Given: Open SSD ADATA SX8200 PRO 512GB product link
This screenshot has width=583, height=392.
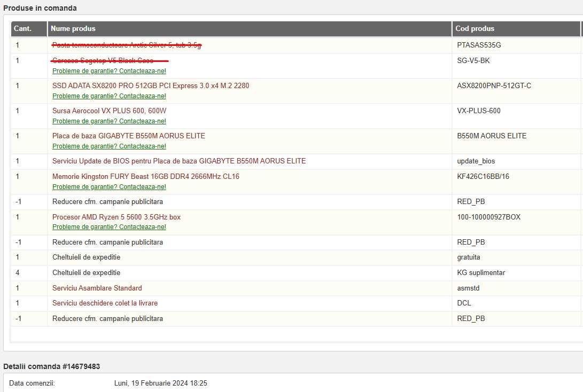Looking at the screenshot, I should [151, 85].
